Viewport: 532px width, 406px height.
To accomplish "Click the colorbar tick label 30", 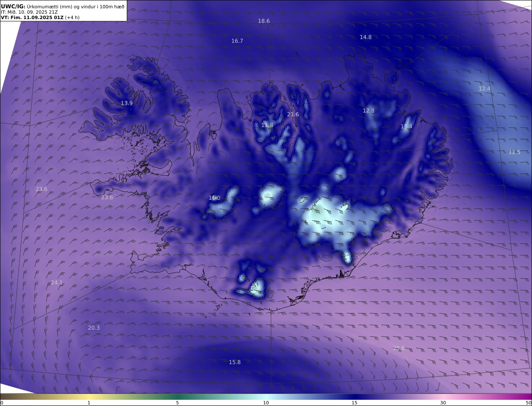I will click(x=443, y=403).
